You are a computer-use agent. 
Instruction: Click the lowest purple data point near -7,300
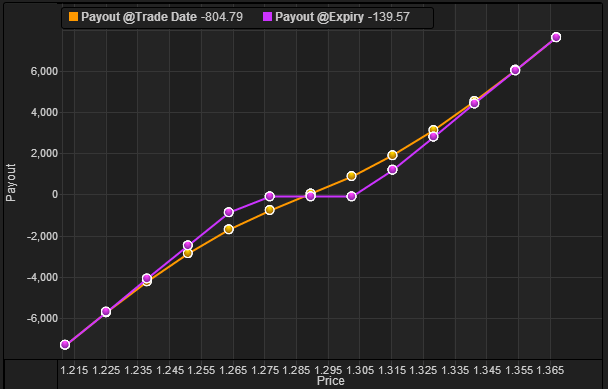pos(65,344)
